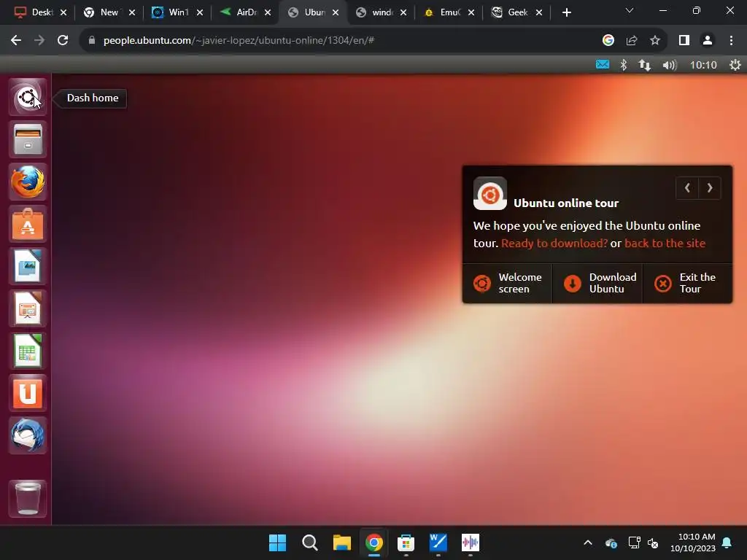This screenshot has width=747, height=560.
Task: Switch to the Deskt browser tab
Action: point(42,12)
